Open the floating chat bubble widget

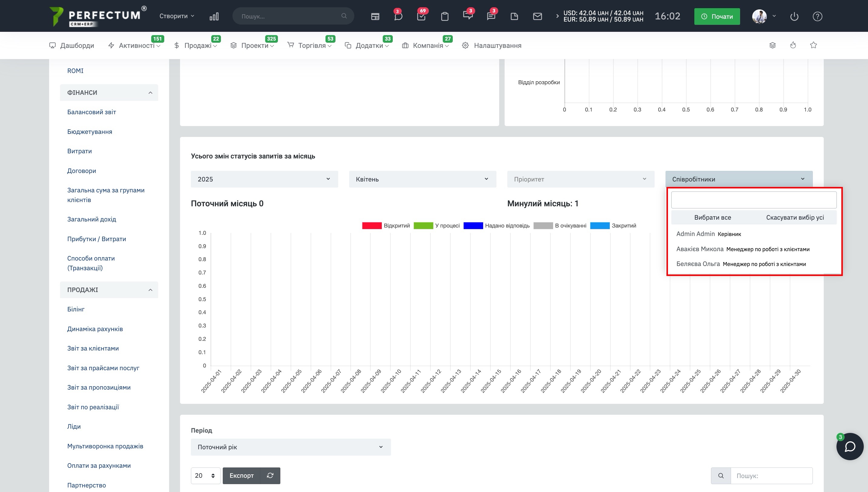click(x=850, y=446)
